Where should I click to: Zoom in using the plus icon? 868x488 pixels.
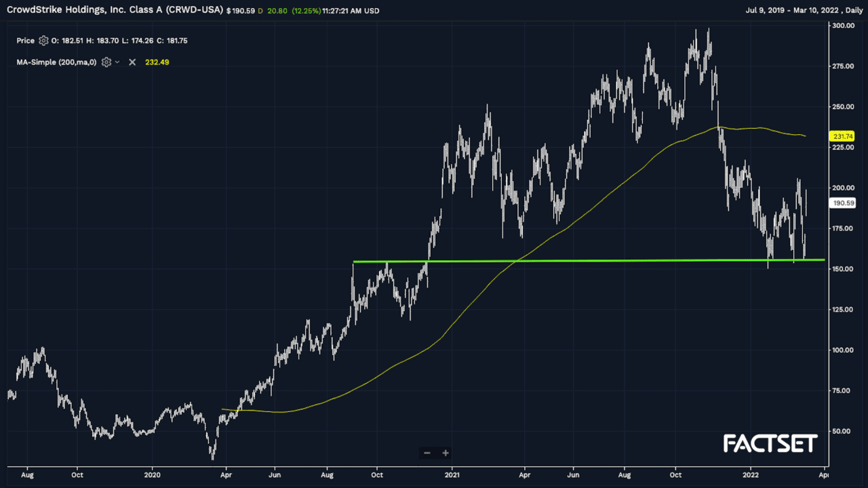[x=446, y=453]
